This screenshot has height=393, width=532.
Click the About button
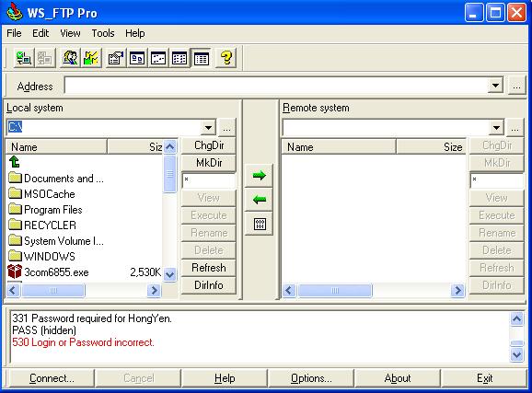pos(398,378)
